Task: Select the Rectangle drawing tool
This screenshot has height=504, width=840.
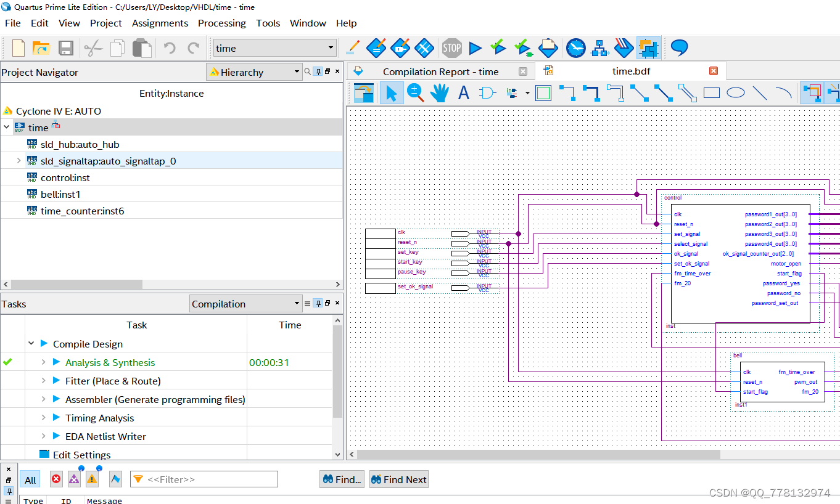Action: click(x=712, y=93)
